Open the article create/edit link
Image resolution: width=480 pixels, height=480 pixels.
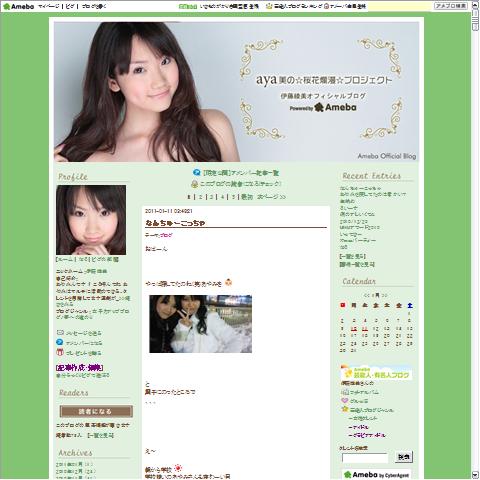point(79,368)
